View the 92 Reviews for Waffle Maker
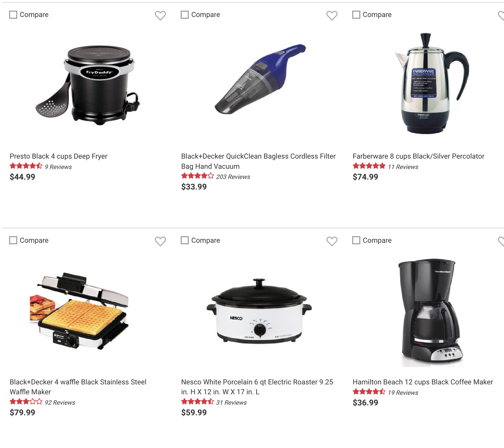Screen dimensions: 504x448 click(x=60, y=402)
